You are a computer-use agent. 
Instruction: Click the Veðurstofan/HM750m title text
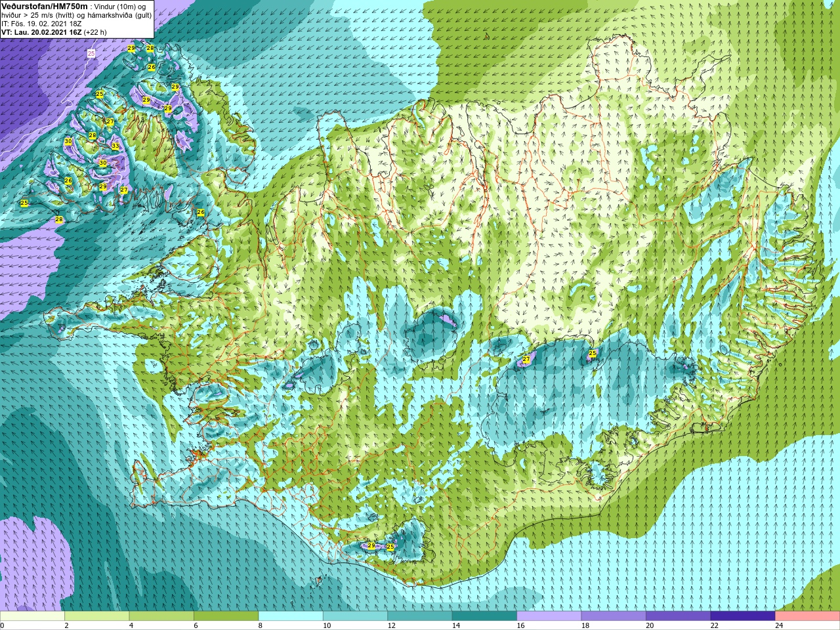(x=45, y=6)
